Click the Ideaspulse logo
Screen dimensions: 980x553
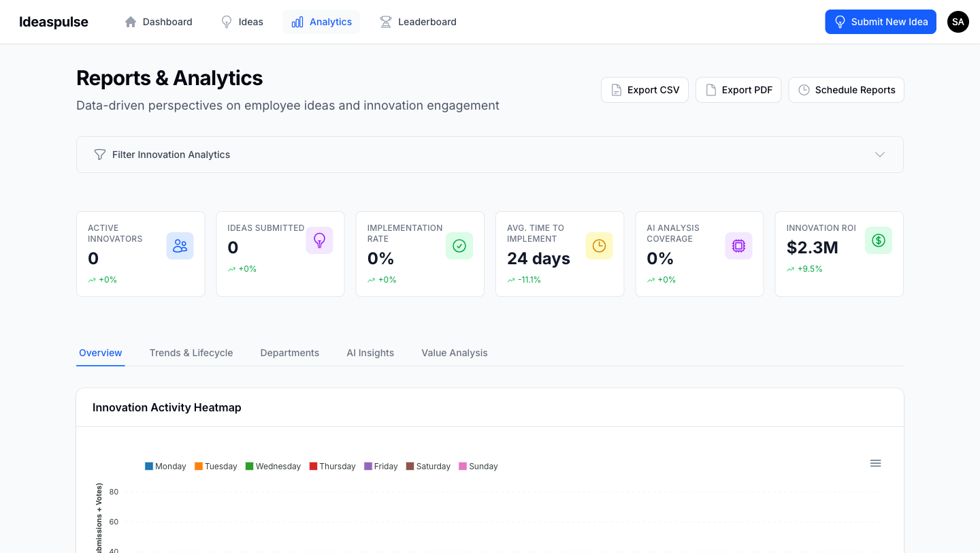pyautogui.click(x=54, y=22)
